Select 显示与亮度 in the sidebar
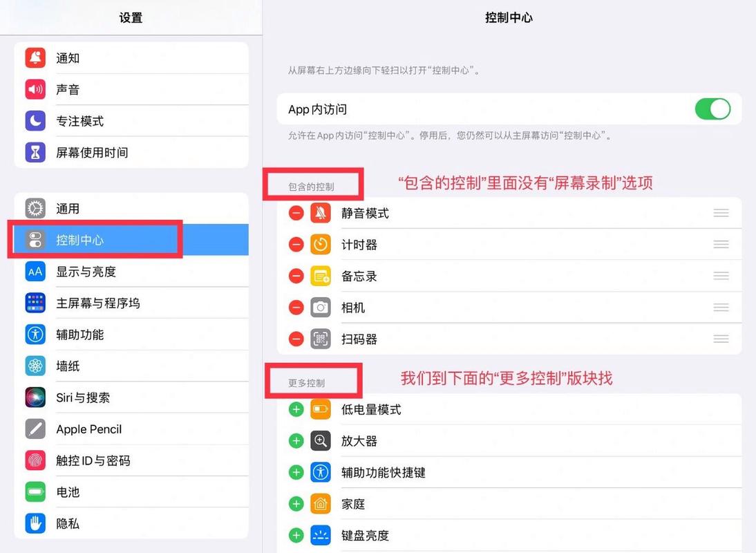Image resolution: width=756 pixels, height=553 pixels. tap(131, 272)
